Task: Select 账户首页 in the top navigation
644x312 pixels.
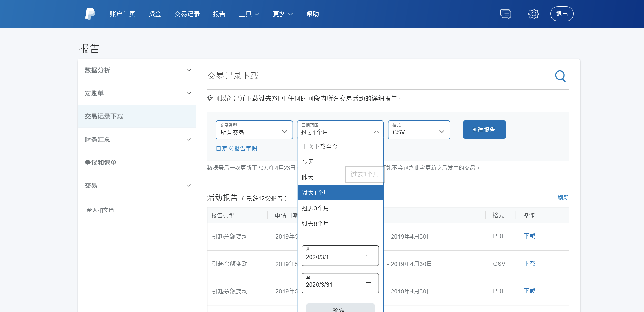Action: pos(122,14)
